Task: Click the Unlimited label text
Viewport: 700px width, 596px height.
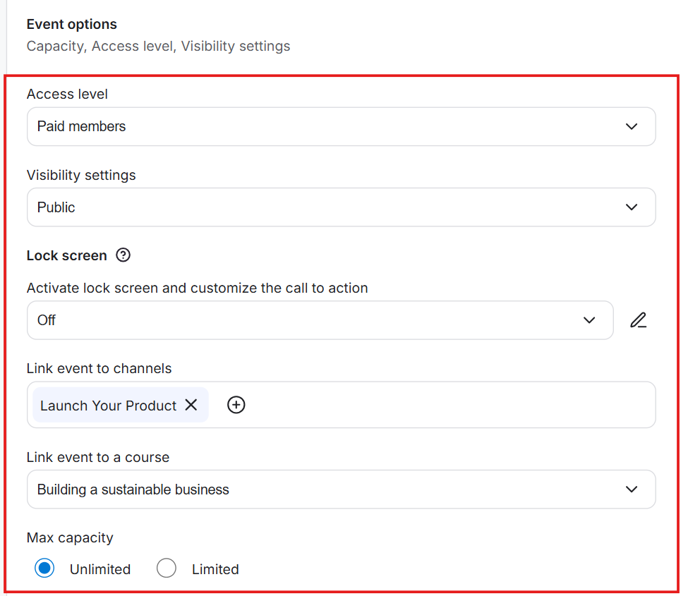Action: pos(100,569)
